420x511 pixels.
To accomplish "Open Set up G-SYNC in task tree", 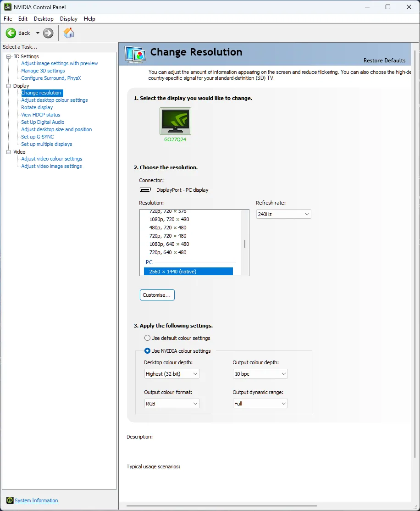I will click(x=37, y=137).
